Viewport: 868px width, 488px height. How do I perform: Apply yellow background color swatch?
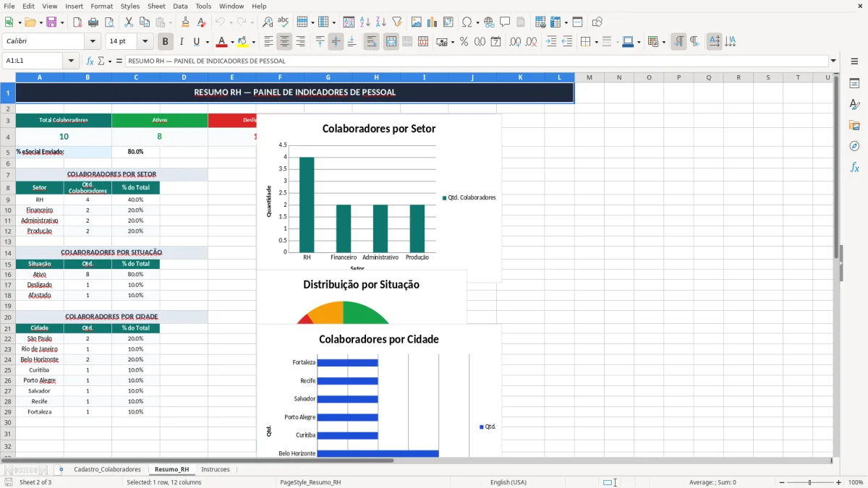pos(243,42)
